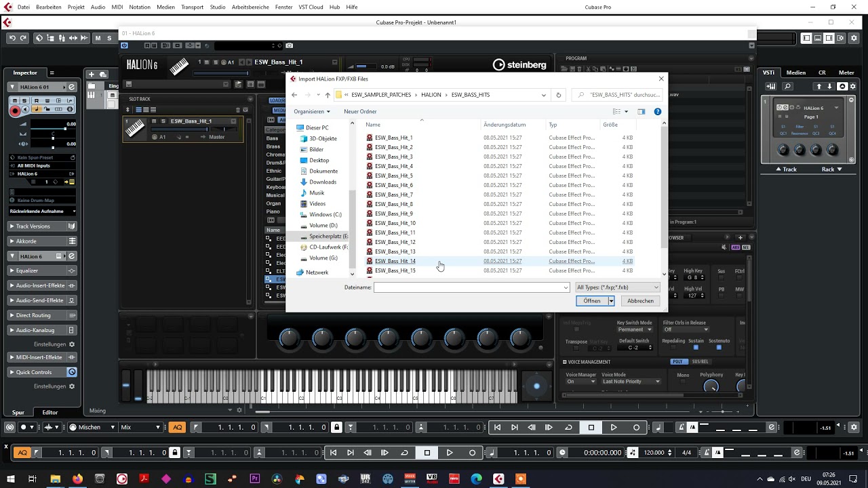This screenshot has width=868, height=488.
Task: Click the Redo arrow in Cubase toolbar
Action: (23, 38)
